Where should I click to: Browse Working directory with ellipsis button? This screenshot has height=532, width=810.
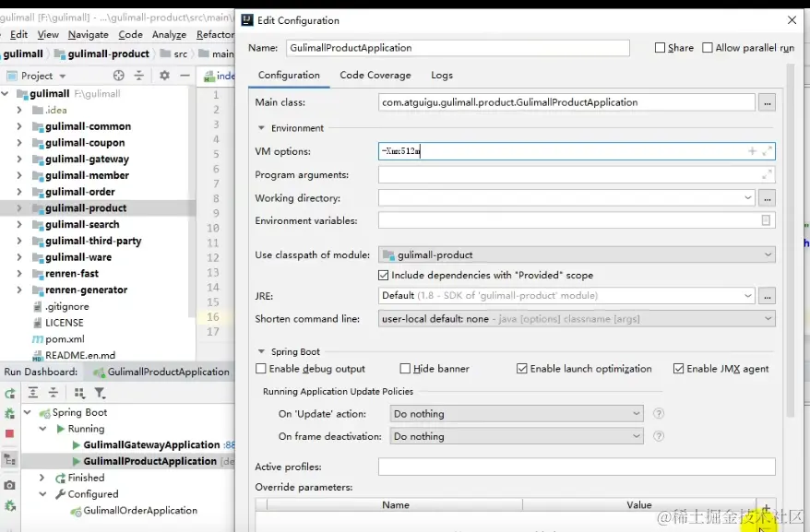pos(768,198)
